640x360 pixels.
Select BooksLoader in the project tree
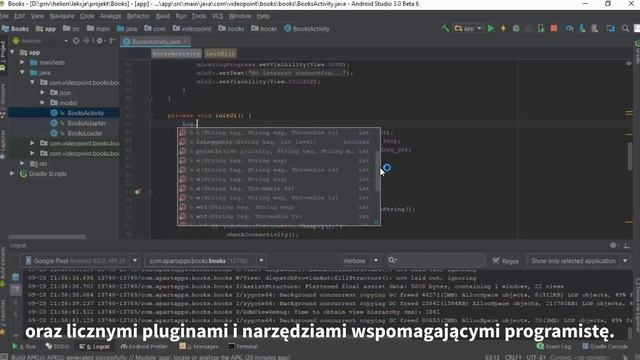85,133
